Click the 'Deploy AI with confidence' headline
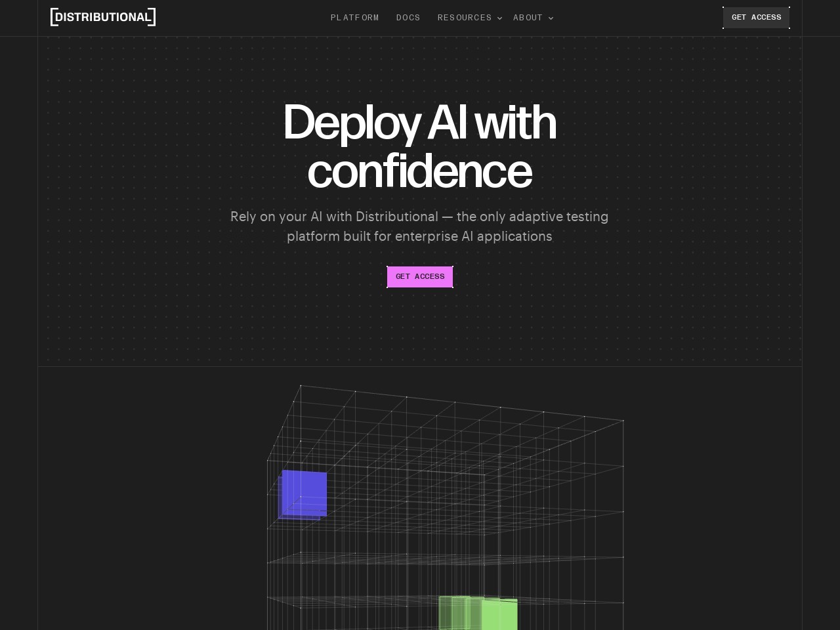 (x=419, y=146)
